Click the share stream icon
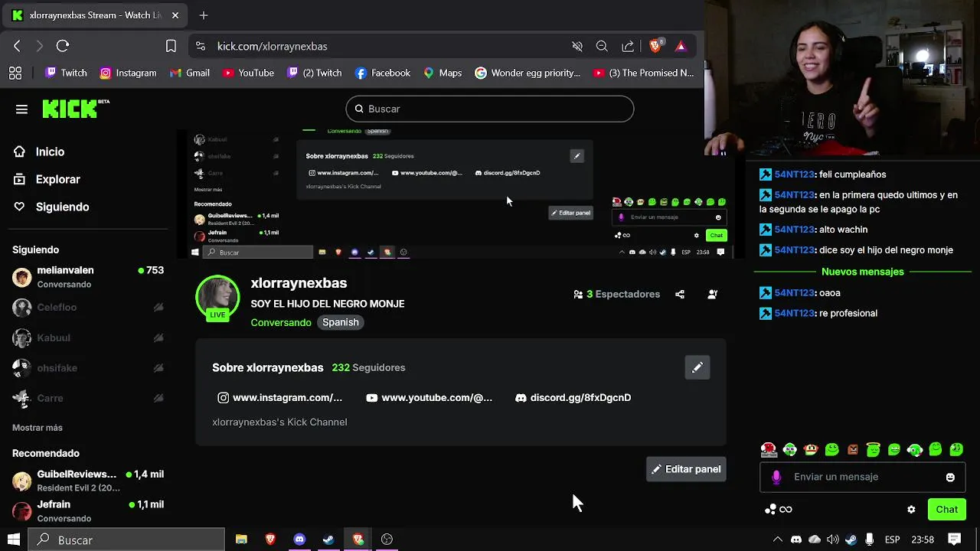The height and width of the screenshot is (551, 980). point(680,294)
